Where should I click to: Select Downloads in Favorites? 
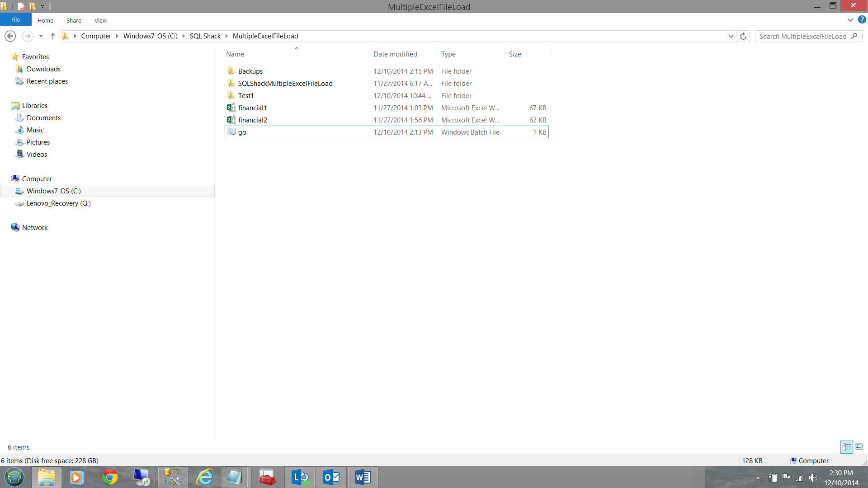[43, 69]
